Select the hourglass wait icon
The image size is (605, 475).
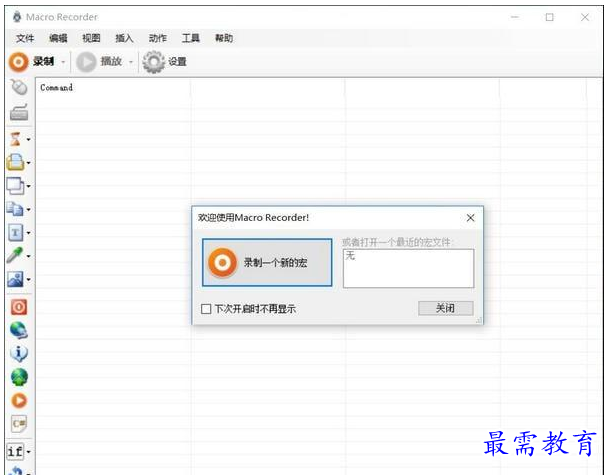15,139
